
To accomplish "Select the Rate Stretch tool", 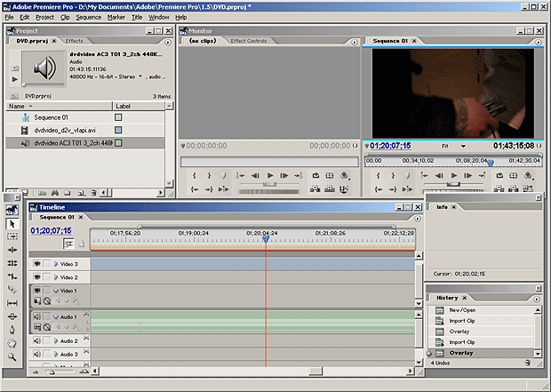I will coord(12,276).
